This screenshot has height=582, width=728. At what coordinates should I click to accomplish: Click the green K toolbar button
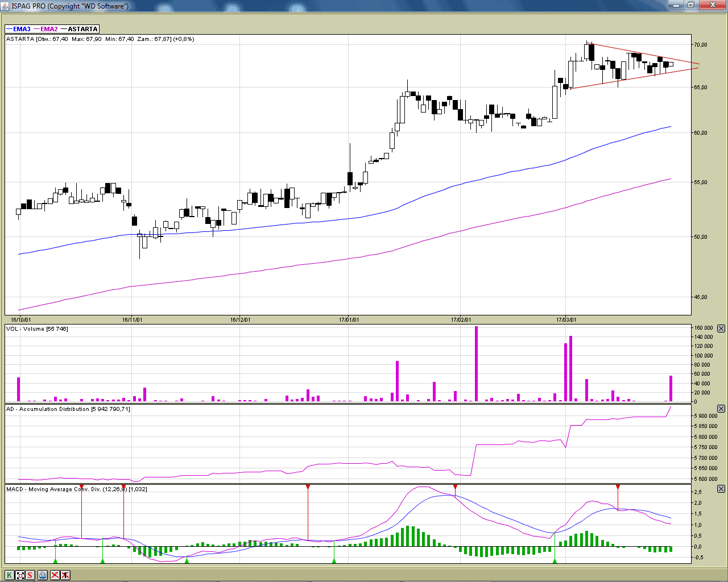tap(9, 575)
